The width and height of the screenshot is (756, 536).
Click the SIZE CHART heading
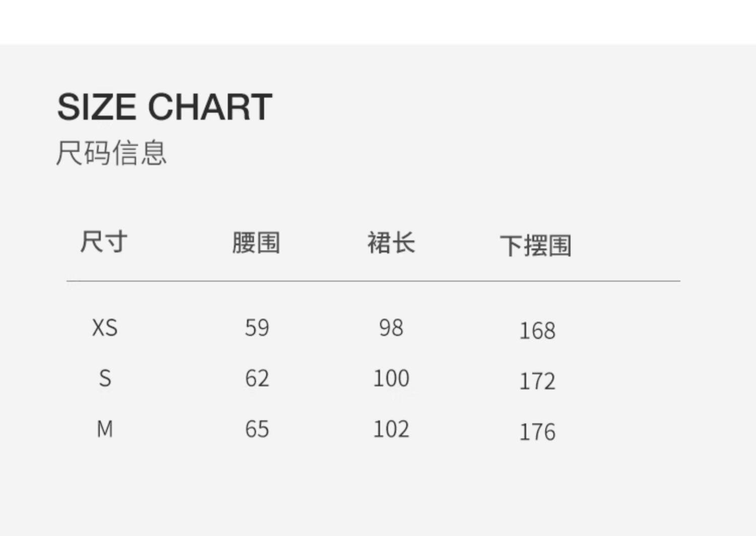(164, 107)
